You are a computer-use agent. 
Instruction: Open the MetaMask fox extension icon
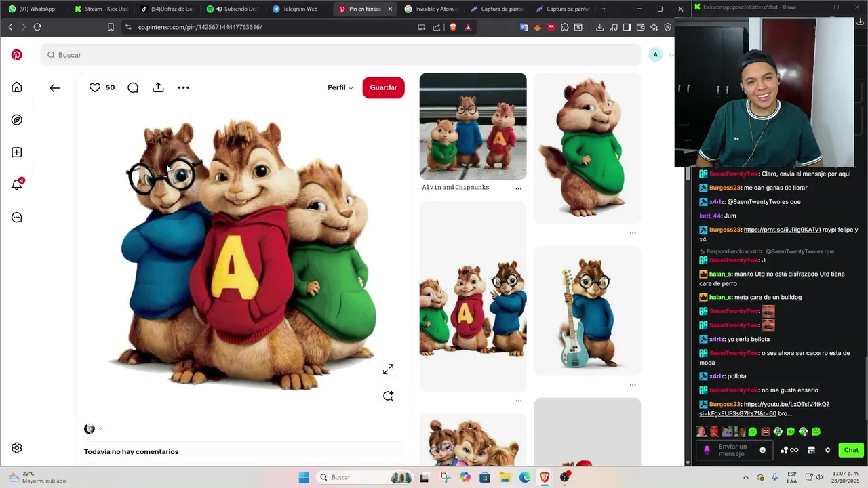coord(538,27)
